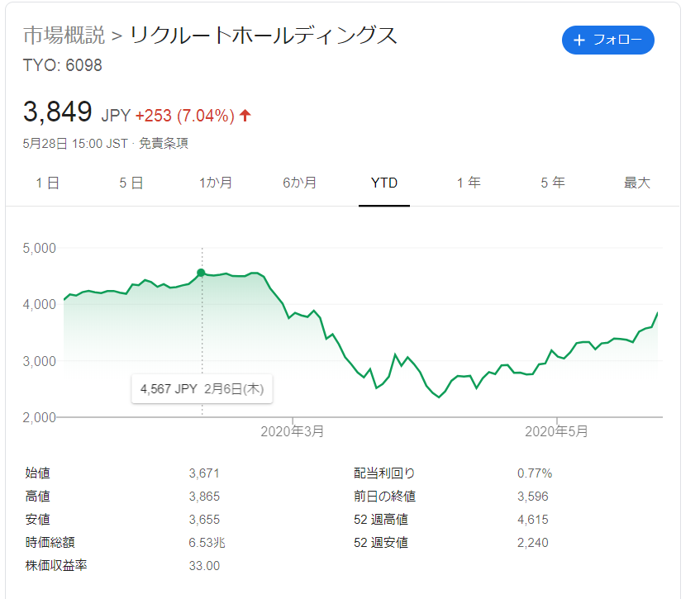Open the 免責条項 disclaimer link
The height and width of the screenshot is (599, 700).
coord(164,143)
